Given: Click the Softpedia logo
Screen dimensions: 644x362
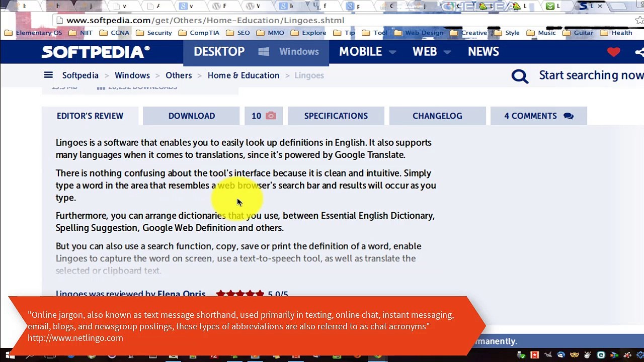Looking at the screenshot, I should (x=96, y=52).
